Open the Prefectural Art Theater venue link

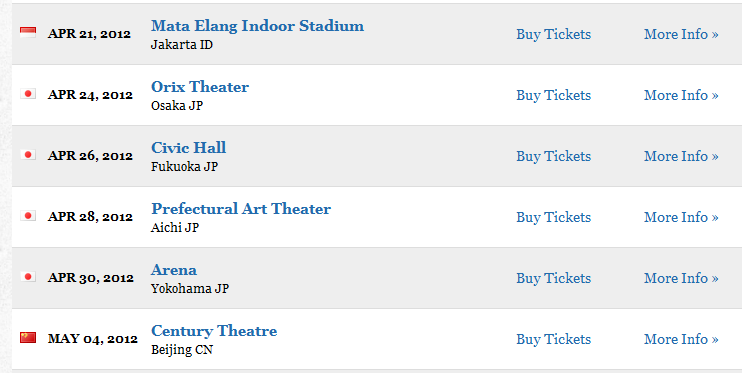click(241, 209)
